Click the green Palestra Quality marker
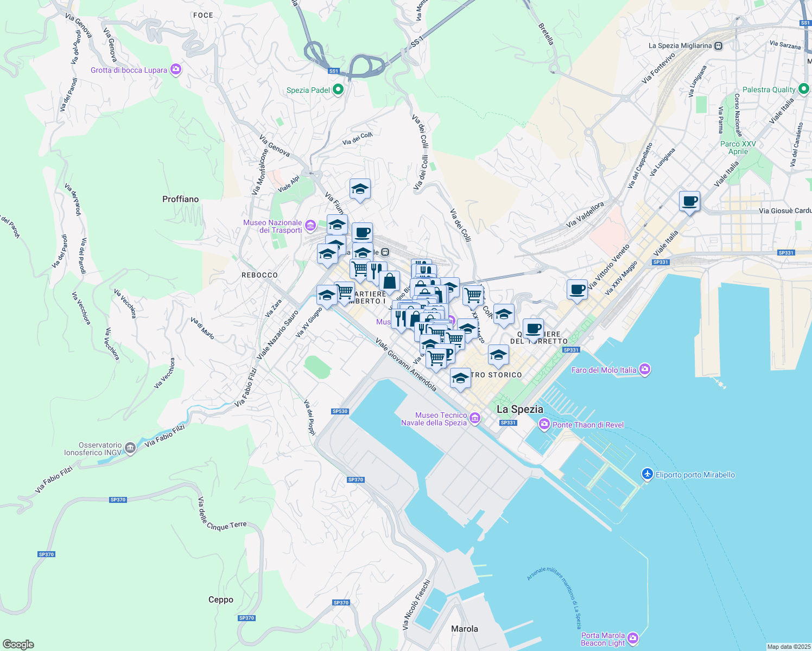The height and width of the screenshot is (651, 812). click(804, 90)
